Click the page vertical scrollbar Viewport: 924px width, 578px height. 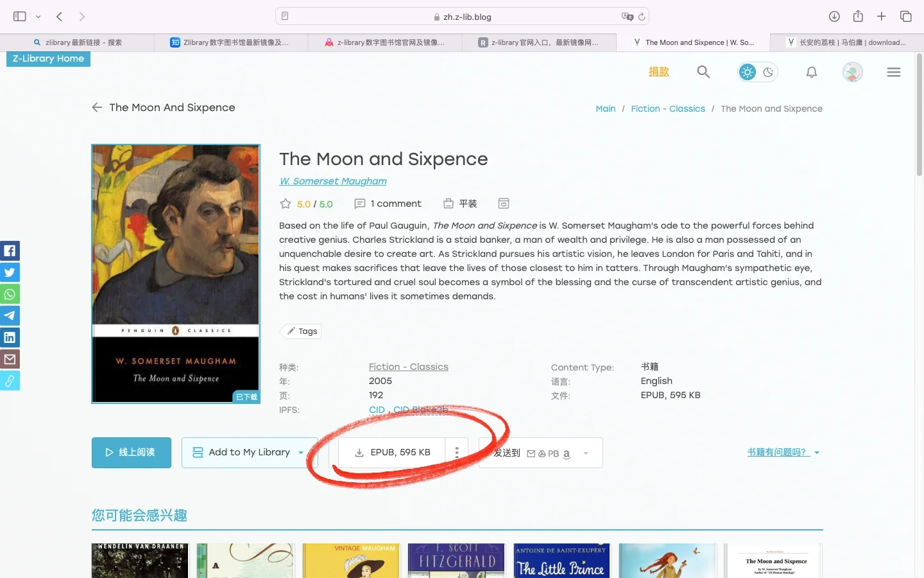coord(920,116)
